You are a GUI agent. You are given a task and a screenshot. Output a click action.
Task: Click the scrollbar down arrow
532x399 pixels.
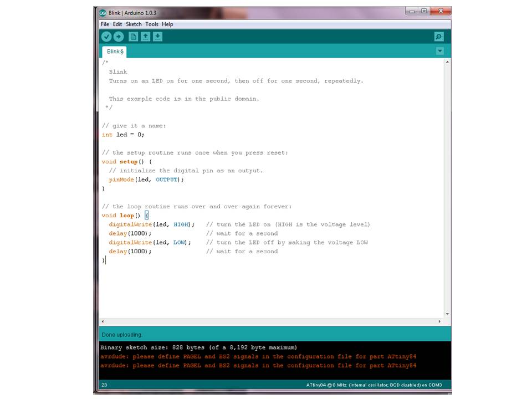click(x=447, y=313)
